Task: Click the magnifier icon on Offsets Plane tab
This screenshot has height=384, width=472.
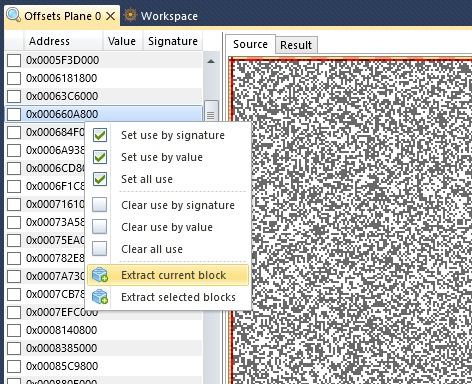Action: pos(13,15)
